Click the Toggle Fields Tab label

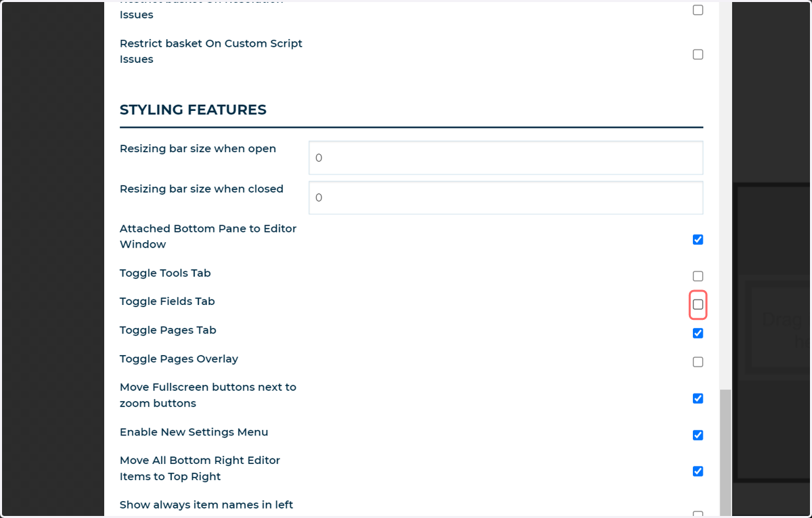coord(167,302)
